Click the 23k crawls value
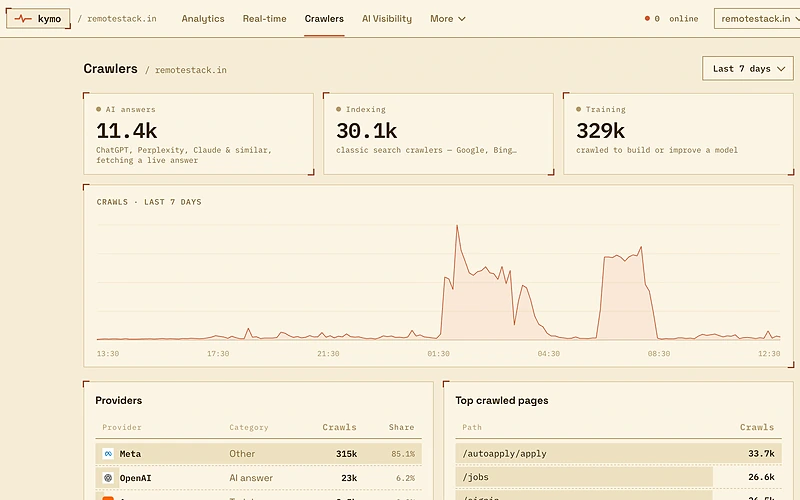The image size is (800, 500). 349,478
